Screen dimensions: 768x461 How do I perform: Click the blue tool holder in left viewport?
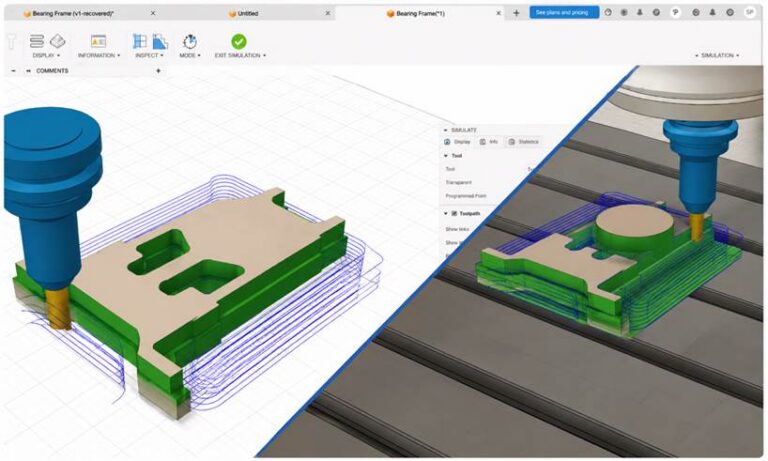[x=51, y=196]
